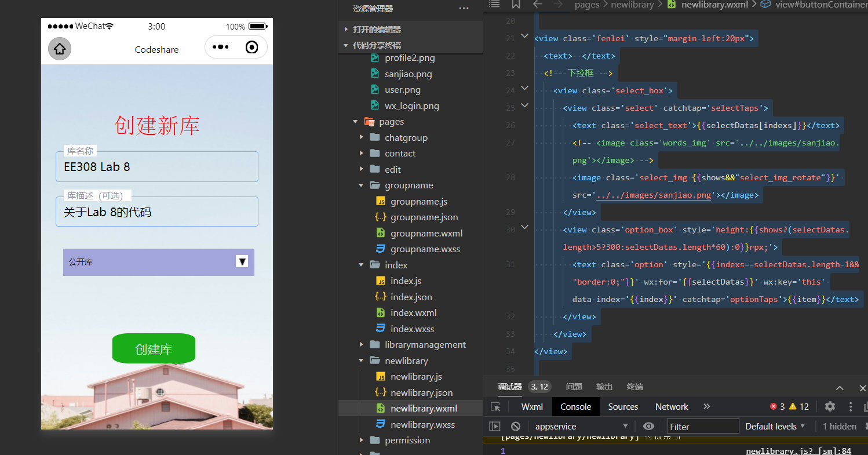The height and width of the screenshot is (455, 868).
Task: Tap the green 创建库 button
Action: tap(154, 348)
